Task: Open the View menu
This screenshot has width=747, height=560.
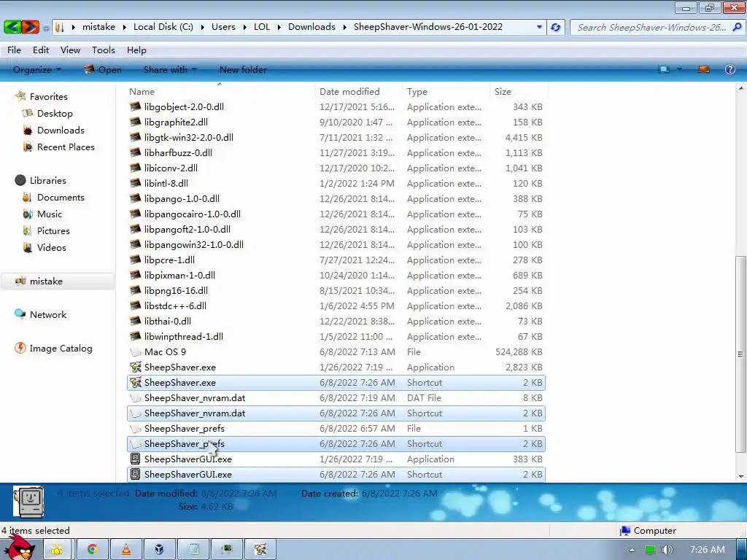Action: 70,50
